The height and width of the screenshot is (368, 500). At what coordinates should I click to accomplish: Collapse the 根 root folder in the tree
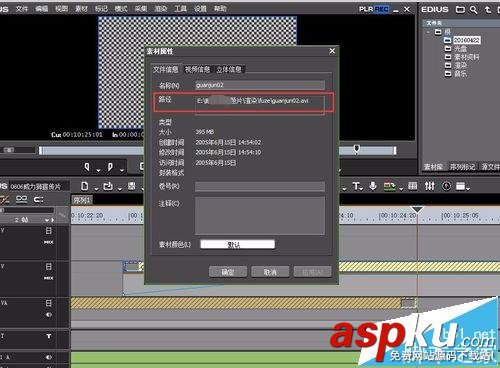(428, 32)
